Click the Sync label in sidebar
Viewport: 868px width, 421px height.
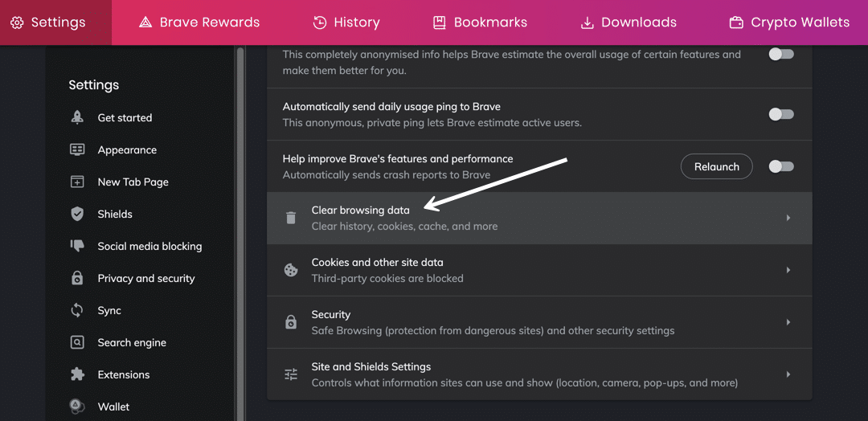[x=109, y=310]
